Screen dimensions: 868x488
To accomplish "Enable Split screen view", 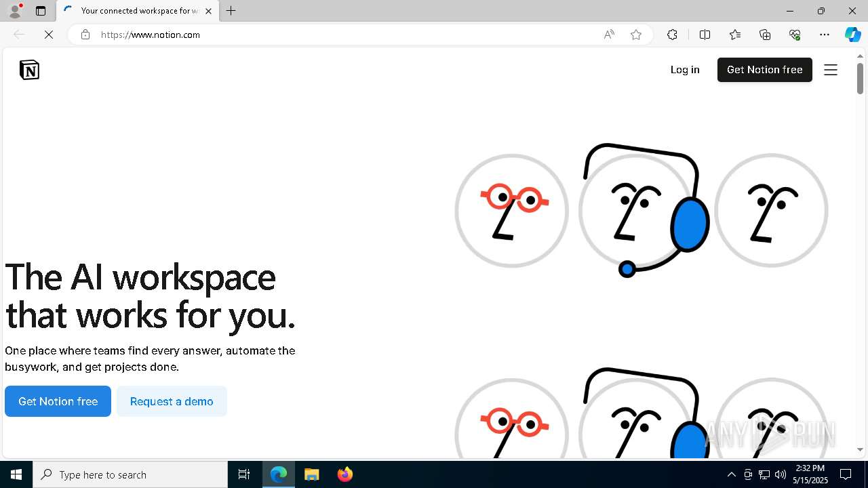I will pyautogui.click(x=705, y=35).
